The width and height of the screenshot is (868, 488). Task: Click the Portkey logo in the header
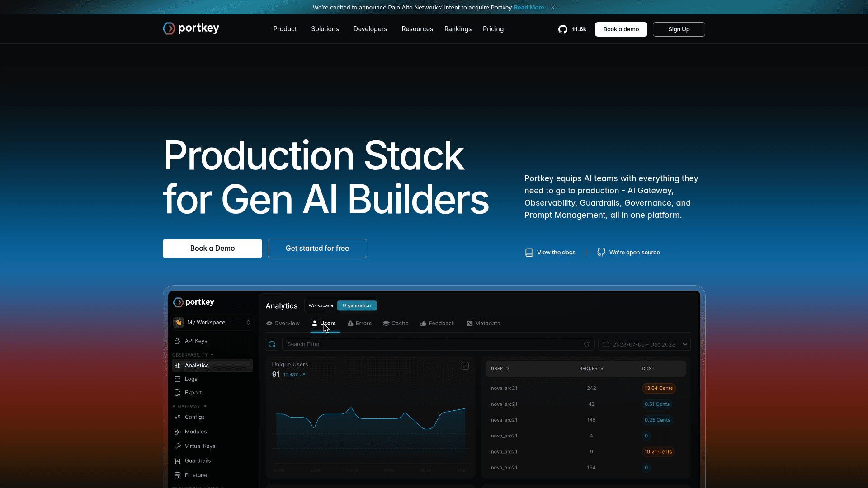tap(191, 28)
